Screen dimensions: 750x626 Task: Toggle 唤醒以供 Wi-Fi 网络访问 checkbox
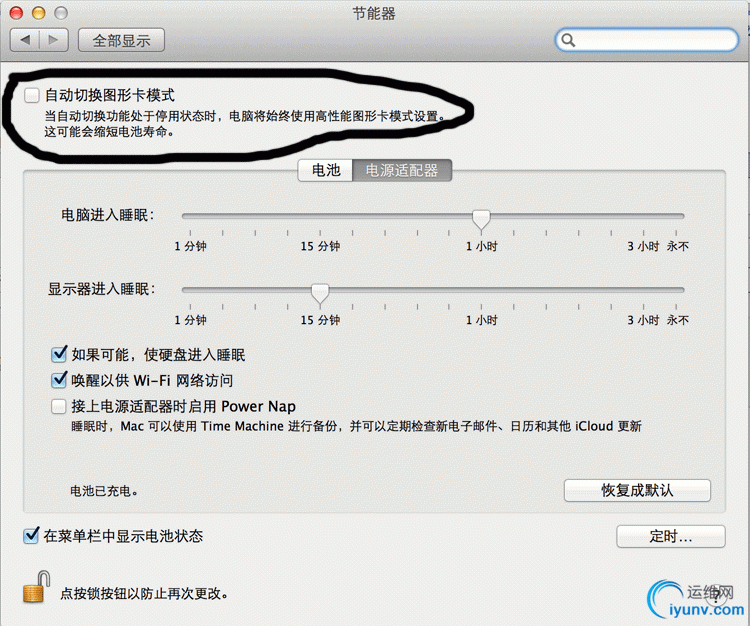[59, 380]
